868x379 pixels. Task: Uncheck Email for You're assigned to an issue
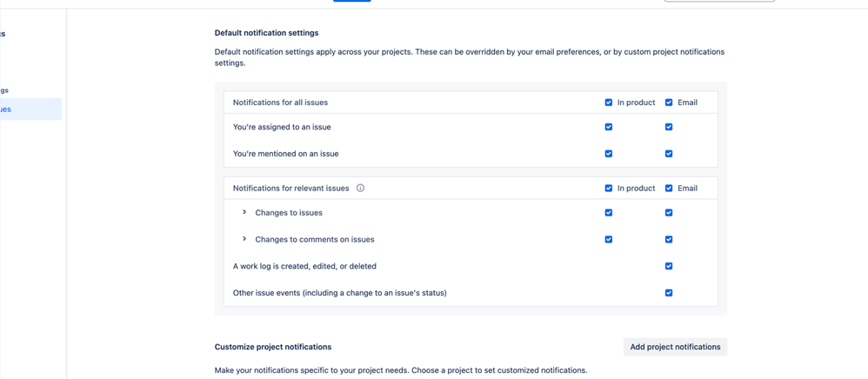pyautogui.click(x=669, y=127)
